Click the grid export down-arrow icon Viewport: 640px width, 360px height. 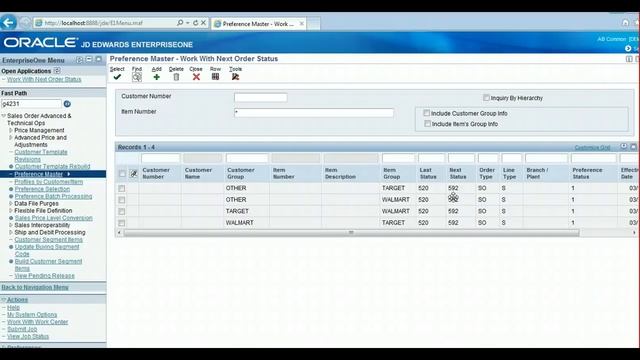(x=624, y=147)
